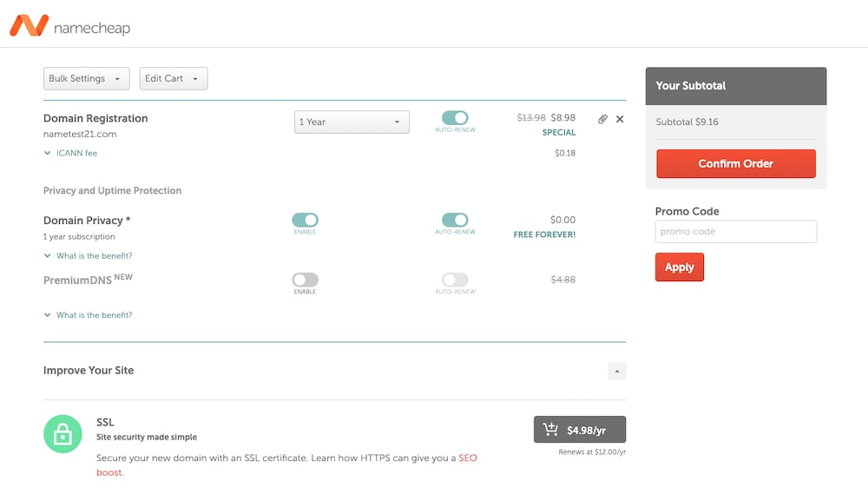Screen dimensions: 868x495
Task: Expand PremiumDNS 'What is the benefit?'
Action: 88,315
